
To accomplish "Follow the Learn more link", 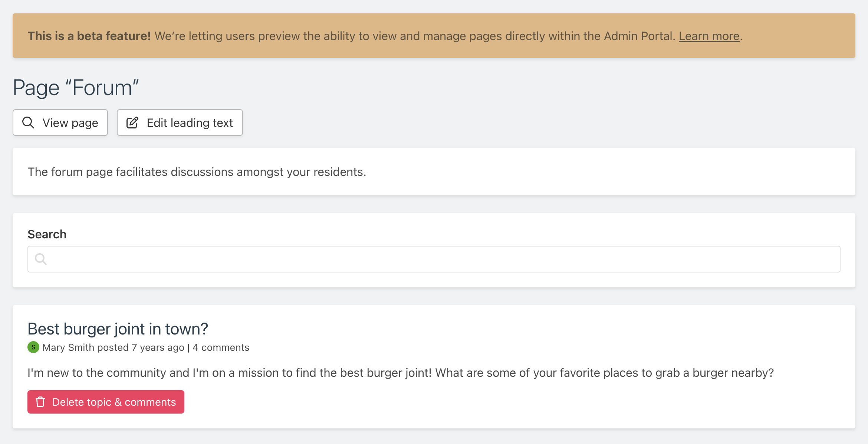I will click(x=709, y=36).
